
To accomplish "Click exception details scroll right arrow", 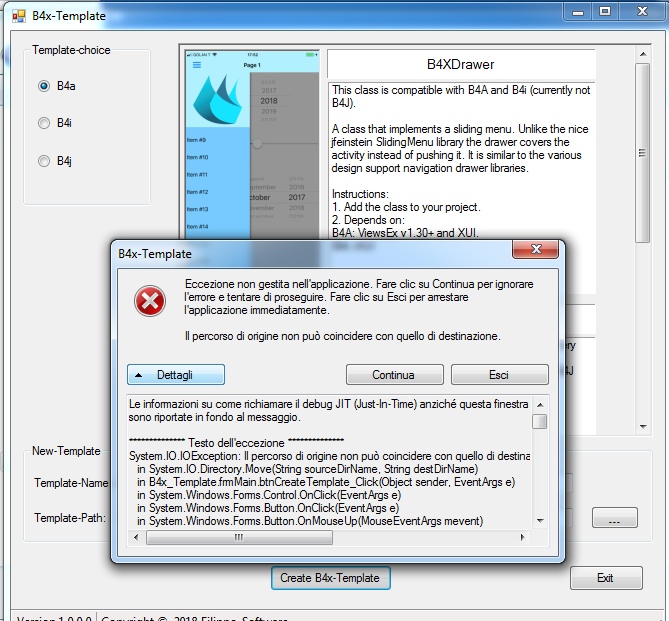I will point(523,537).
